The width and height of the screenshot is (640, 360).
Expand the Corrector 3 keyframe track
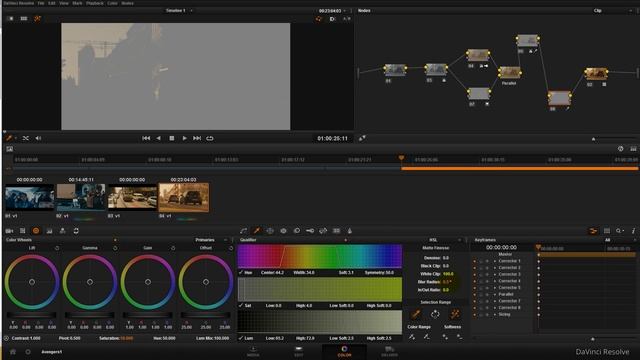coord(495,274)
